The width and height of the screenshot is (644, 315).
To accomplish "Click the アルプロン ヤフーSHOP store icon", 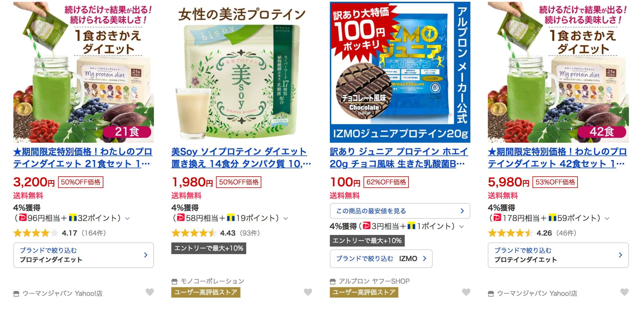I will coord(333,281).
